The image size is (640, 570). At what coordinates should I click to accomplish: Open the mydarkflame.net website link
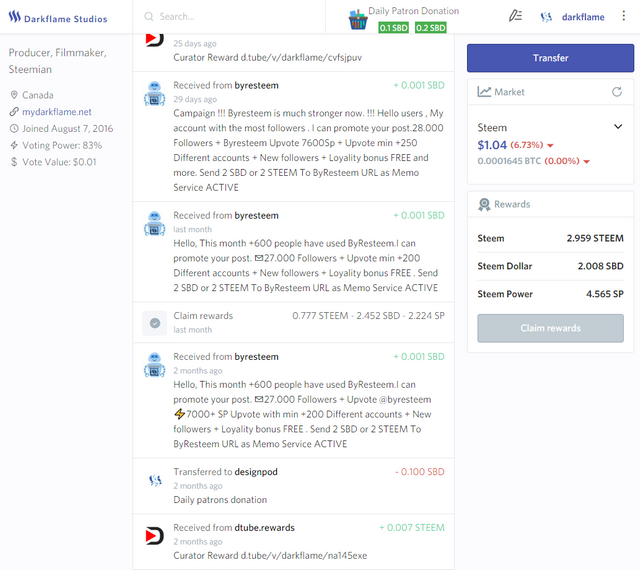tap(57, 112)
